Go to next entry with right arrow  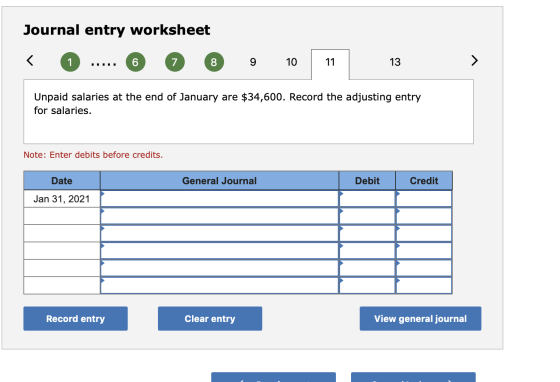tap(474, 60)
